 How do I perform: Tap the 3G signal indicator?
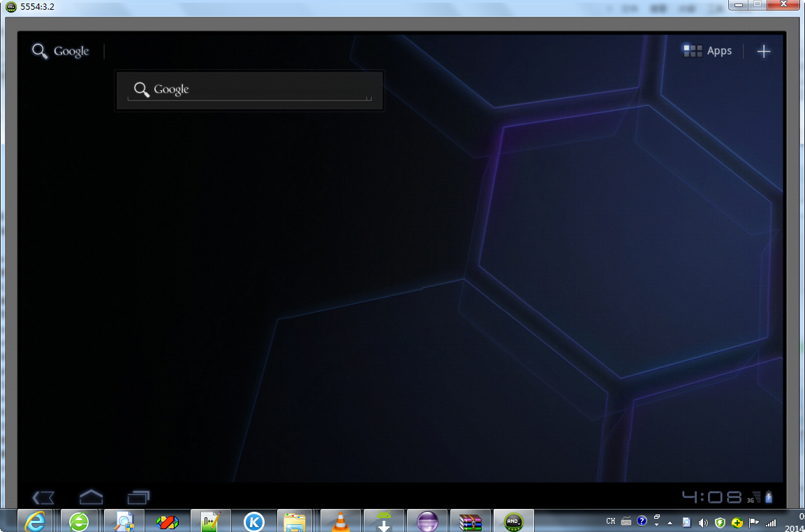pos(754,497)
